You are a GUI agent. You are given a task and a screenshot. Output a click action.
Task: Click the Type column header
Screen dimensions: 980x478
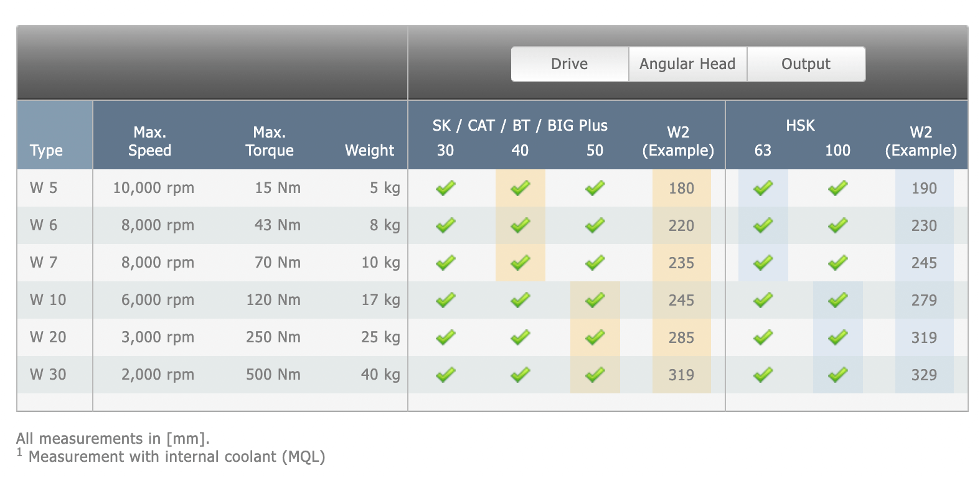coord(47,151)
